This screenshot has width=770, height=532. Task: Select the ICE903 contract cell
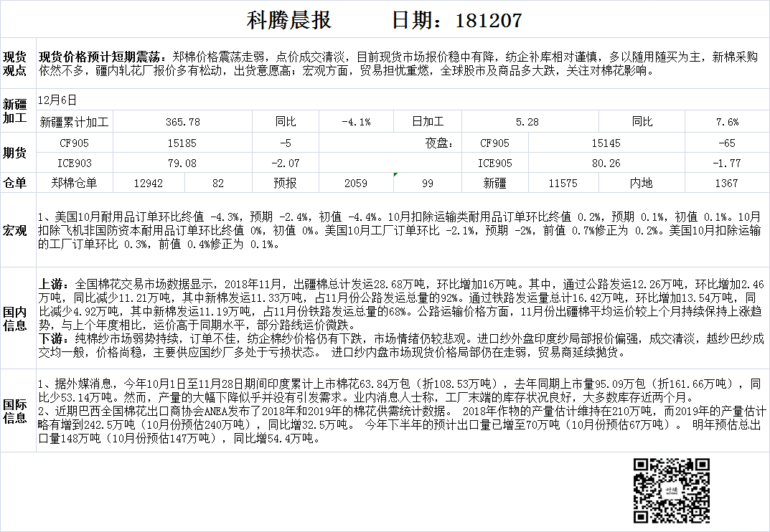(75, 163)
